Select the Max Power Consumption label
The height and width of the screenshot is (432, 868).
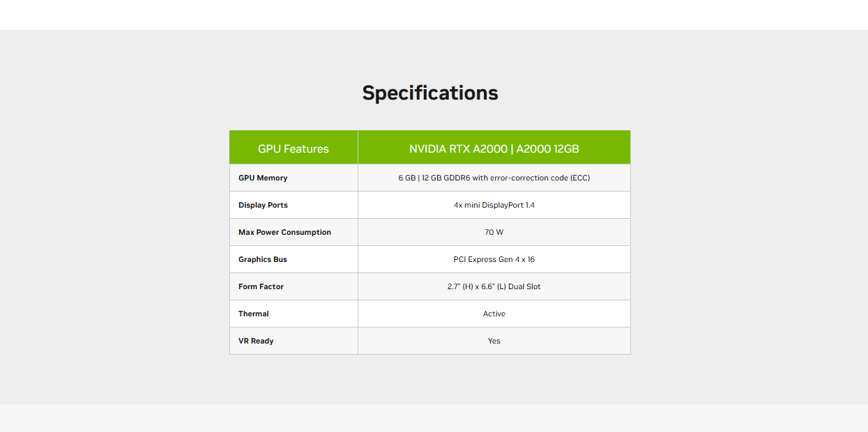point(284,232)
